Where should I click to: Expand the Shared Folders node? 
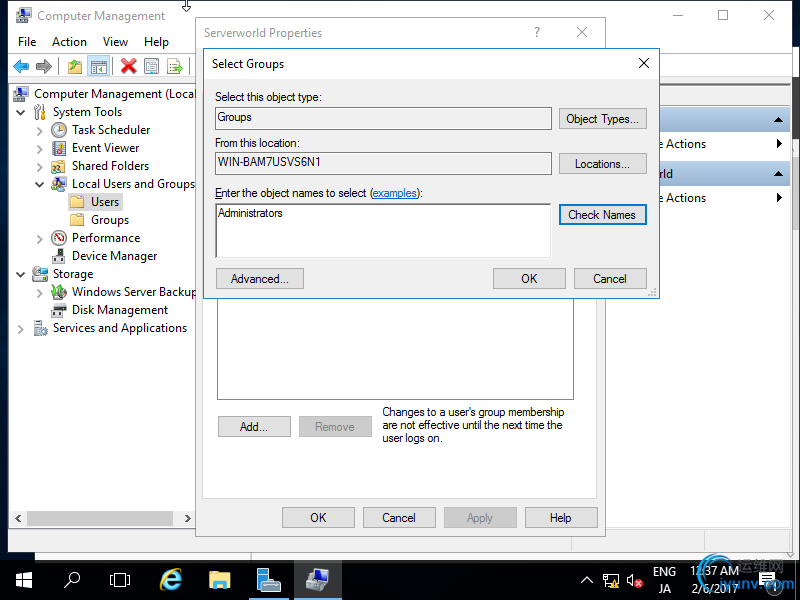point(40,166)
